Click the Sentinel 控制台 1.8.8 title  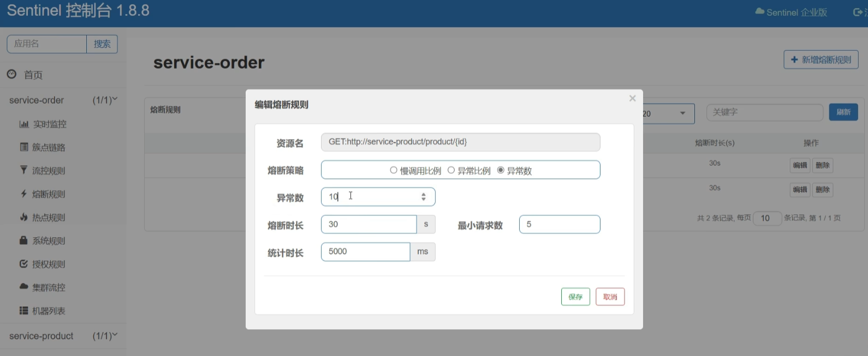coord(78,10)
